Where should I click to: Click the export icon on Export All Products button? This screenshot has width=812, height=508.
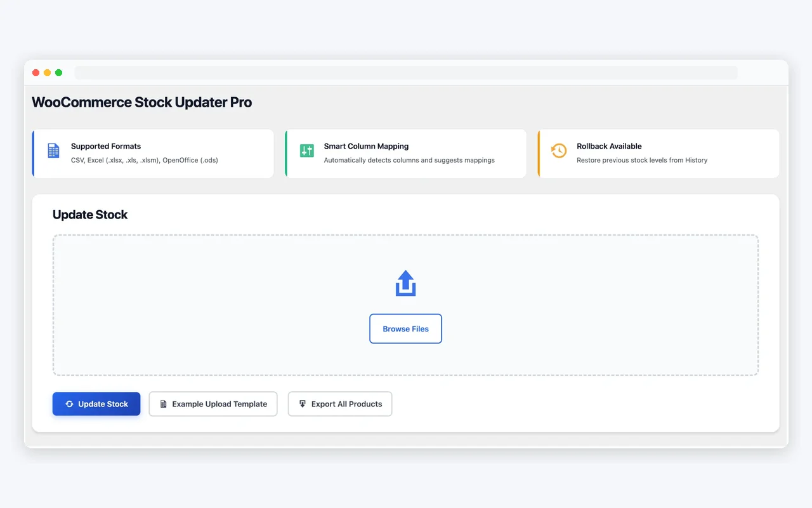click(x=301, y=403)
